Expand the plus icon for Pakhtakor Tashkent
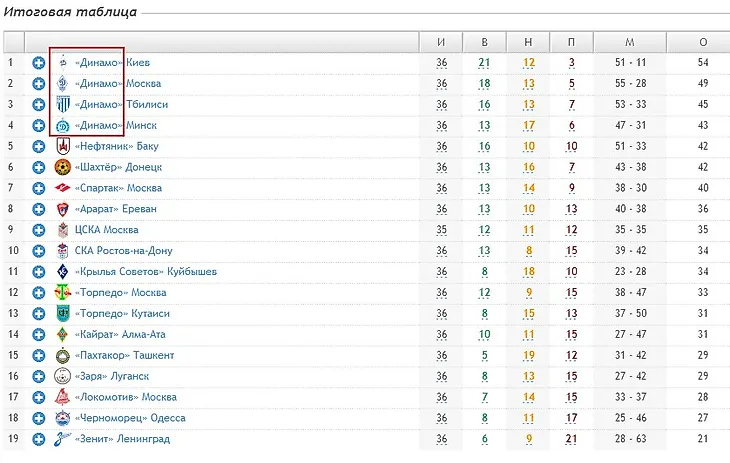Screen dimensions: 730x463 39,355
